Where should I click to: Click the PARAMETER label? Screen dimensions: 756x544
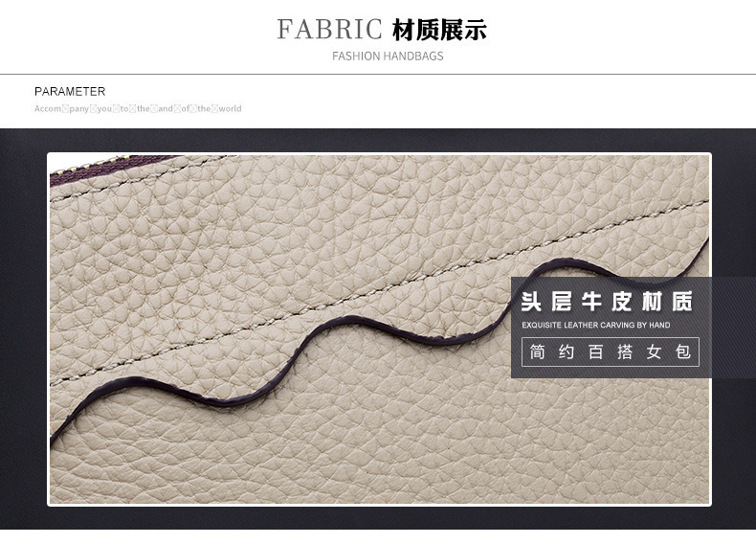(x=70, y=92)
